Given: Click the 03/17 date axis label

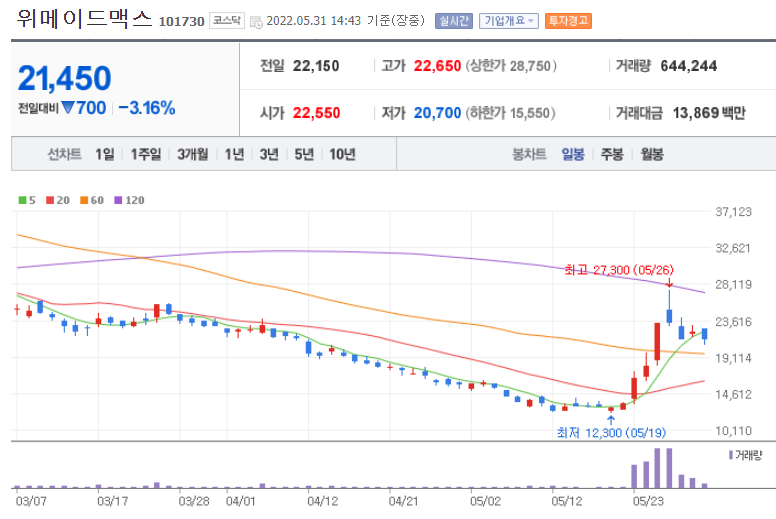Looking at the screenshot, I should coord(112,501).
